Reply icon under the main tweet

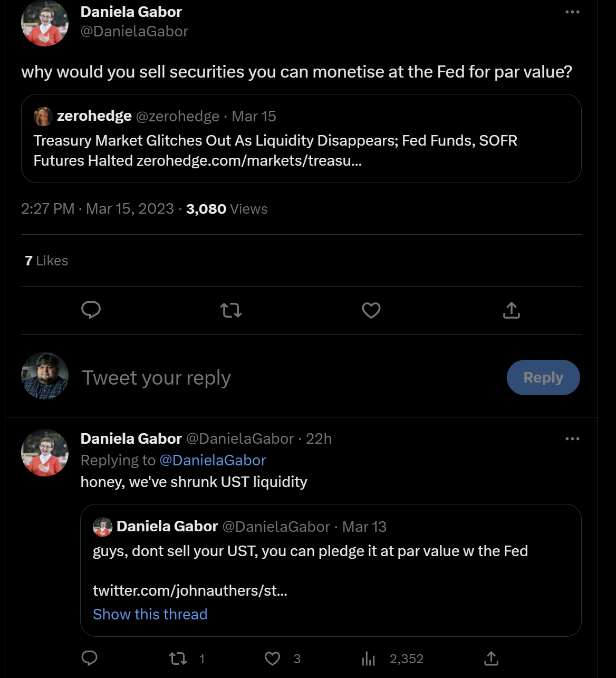pos(91,310)
